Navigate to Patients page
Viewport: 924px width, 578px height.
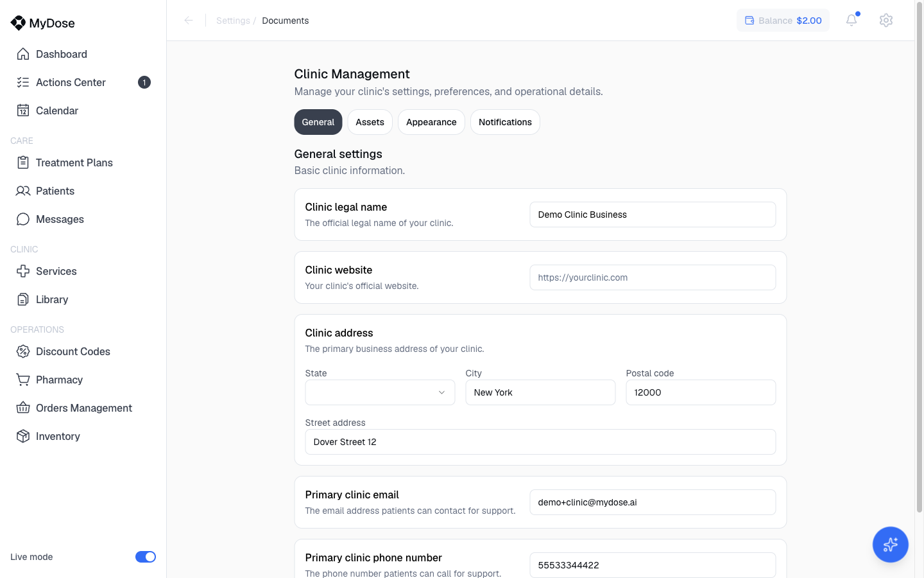(x=83, y=191)
